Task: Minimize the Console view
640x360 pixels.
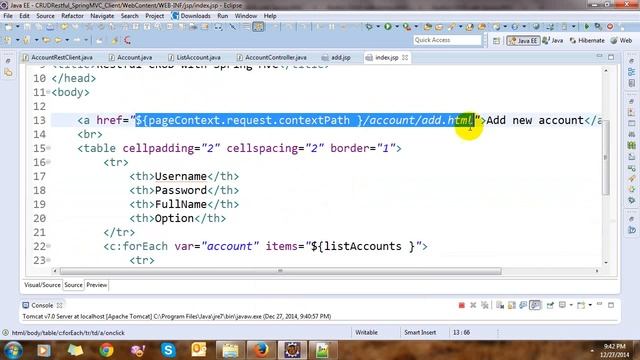Action: pyautogui.click(x=600, y=305)
